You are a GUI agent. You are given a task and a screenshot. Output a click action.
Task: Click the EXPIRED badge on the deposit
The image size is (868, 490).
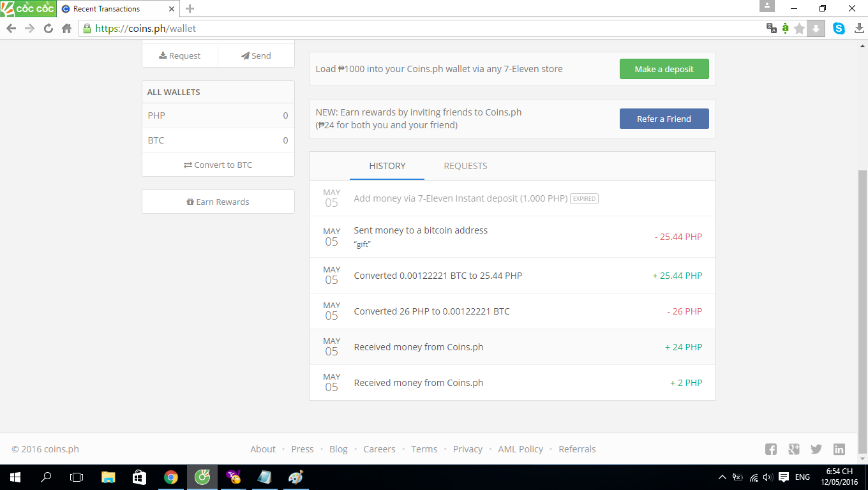click(x=584, y=199)
